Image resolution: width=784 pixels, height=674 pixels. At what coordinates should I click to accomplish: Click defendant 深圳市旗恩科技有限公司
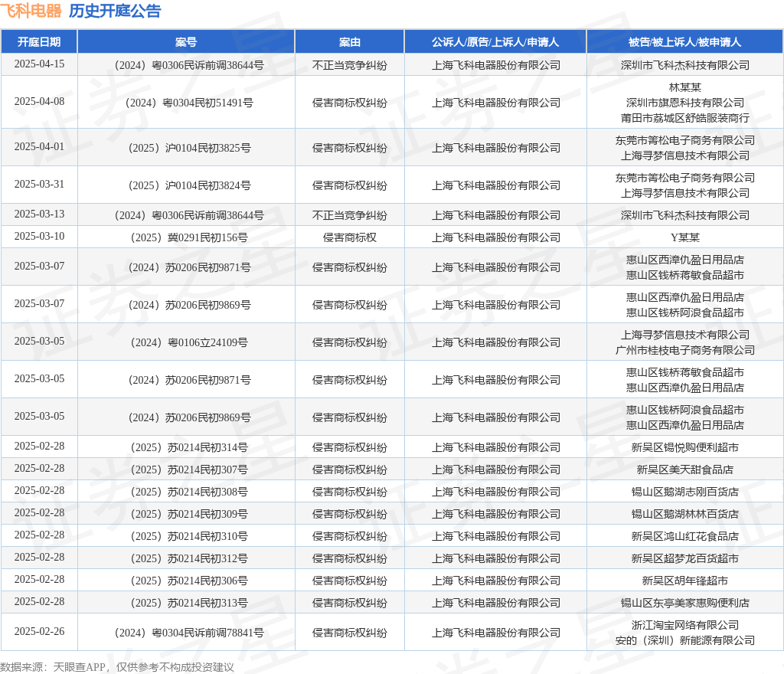[x=684, y=103]
